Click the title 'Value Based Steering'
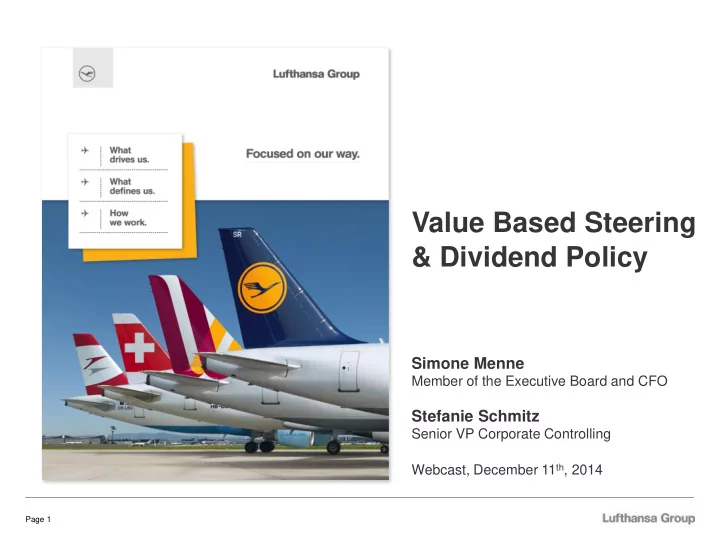This screenshot has height=540, width=720. pyautogui.click(x=553, y=223)
